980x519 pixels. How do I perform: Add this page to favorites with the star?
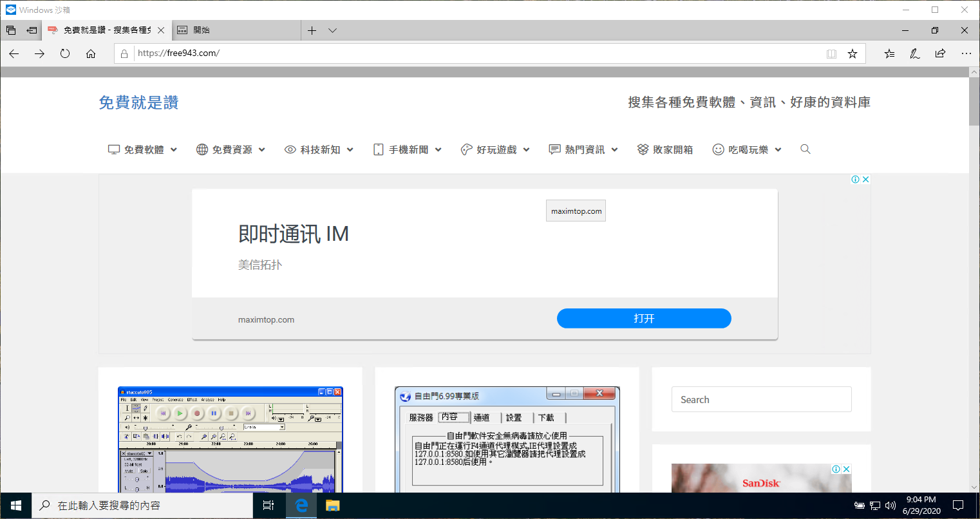pos(852,53)
